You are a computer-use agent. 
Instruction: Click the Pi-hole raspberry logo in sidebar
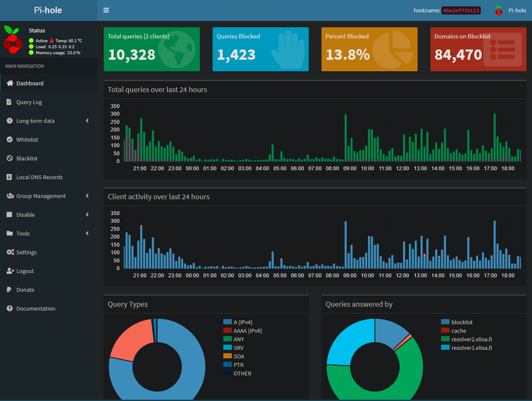tap(13, 39)
